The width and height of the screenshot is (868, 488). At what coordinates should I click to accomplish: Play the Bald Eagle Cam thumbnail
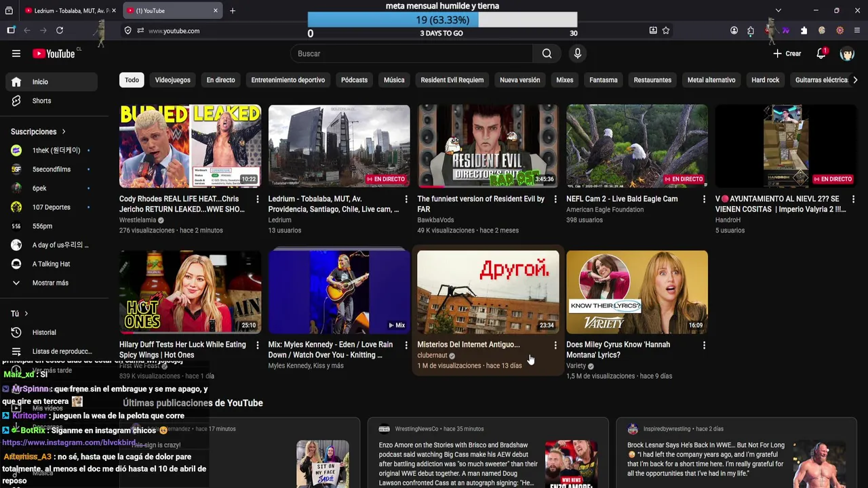tap(637, 146)
